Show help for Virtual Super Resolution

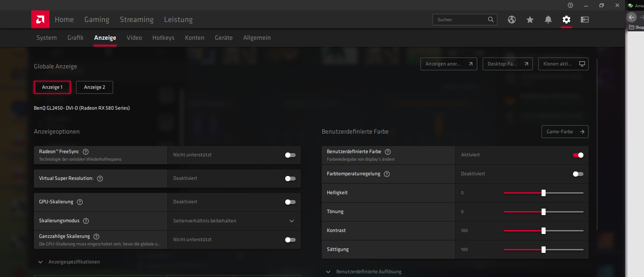pos(100,179)
